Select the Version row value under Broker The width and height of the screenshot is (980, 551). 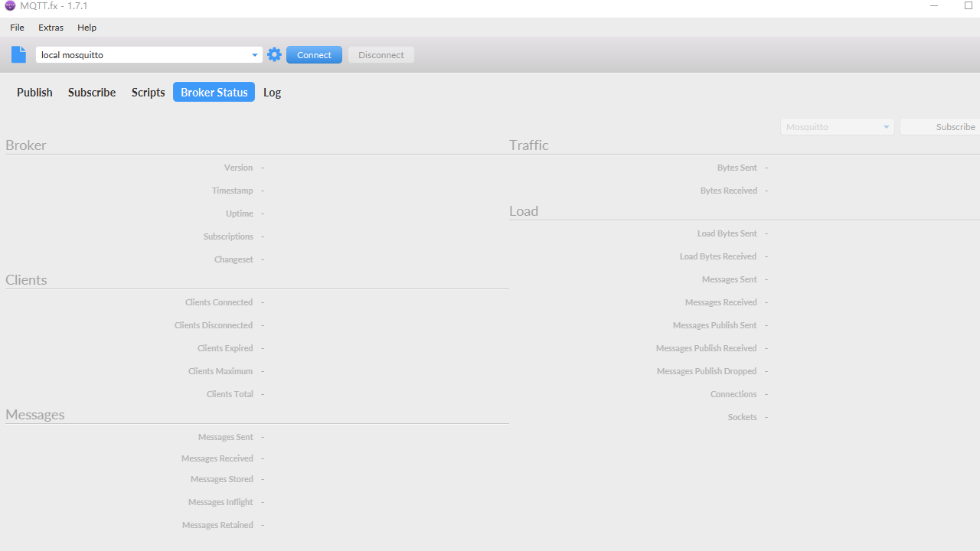(x=263, y=167)
